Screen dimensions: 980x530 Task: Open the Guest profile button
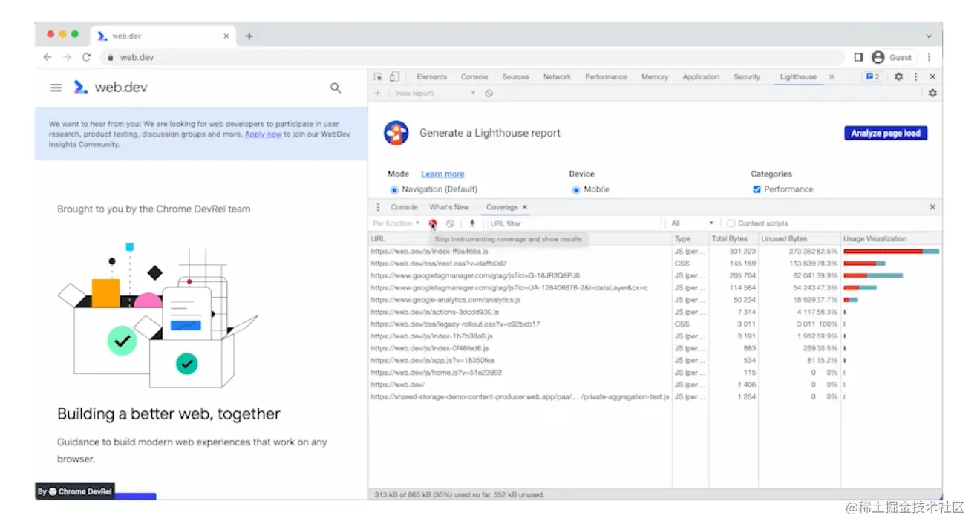click(892, 57)
